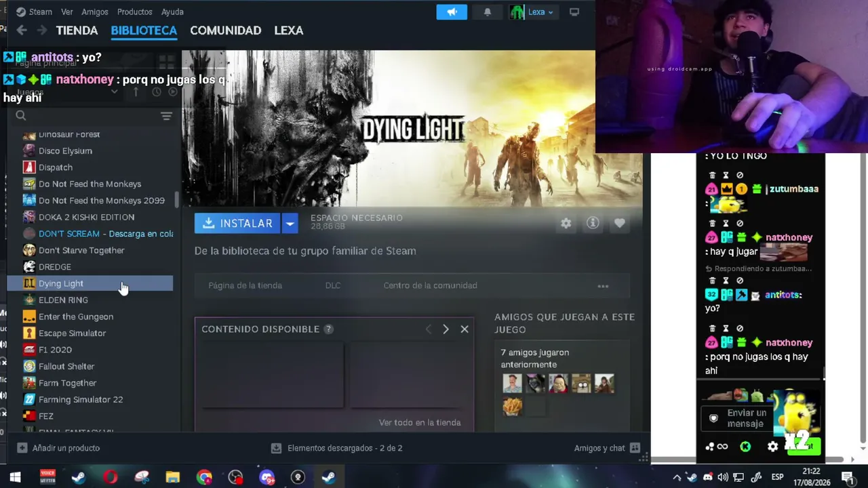Select DON'T SCREAM in the library
The height and width of the screenshot is (488, 868).
click(90, 234)
